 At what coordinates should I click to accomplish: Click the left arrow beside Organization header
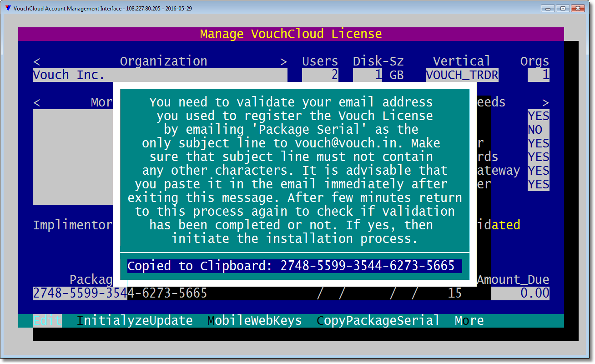(x=36, y=61)
